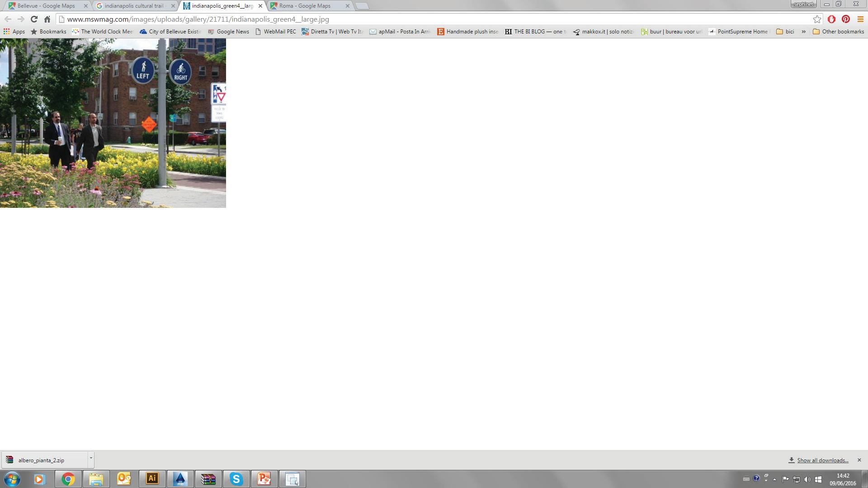
Task: Toggle the system volume speaker icon
Action: (807, 479)
